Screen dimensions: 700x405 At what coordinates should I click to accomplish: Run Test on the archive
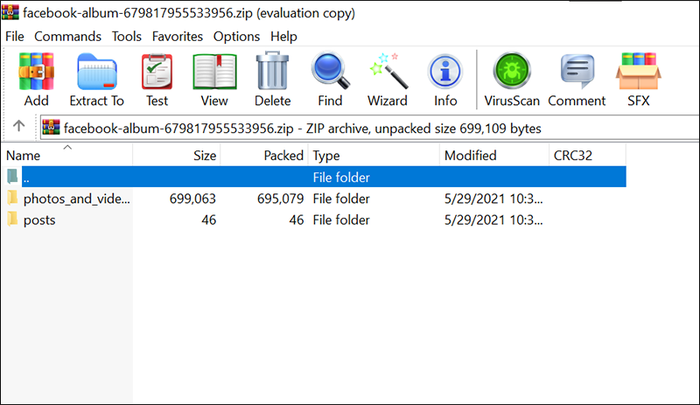(x=157, y=80)
